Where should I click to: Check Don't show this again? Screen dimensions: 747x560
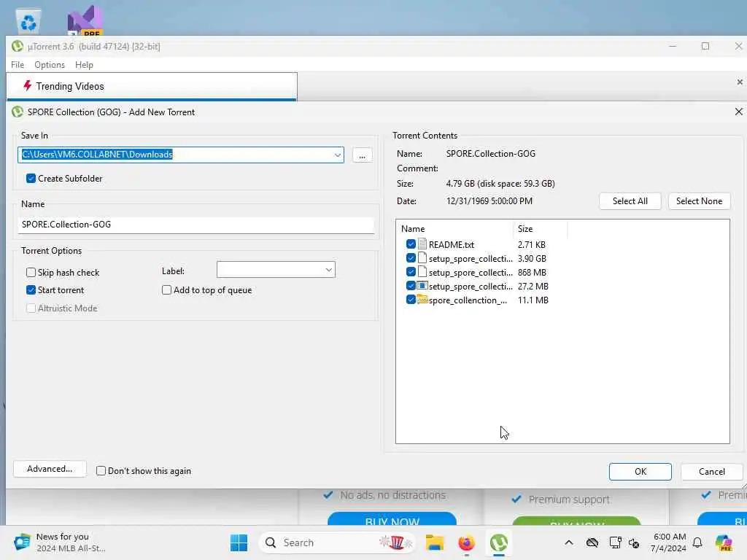point(101,470)
